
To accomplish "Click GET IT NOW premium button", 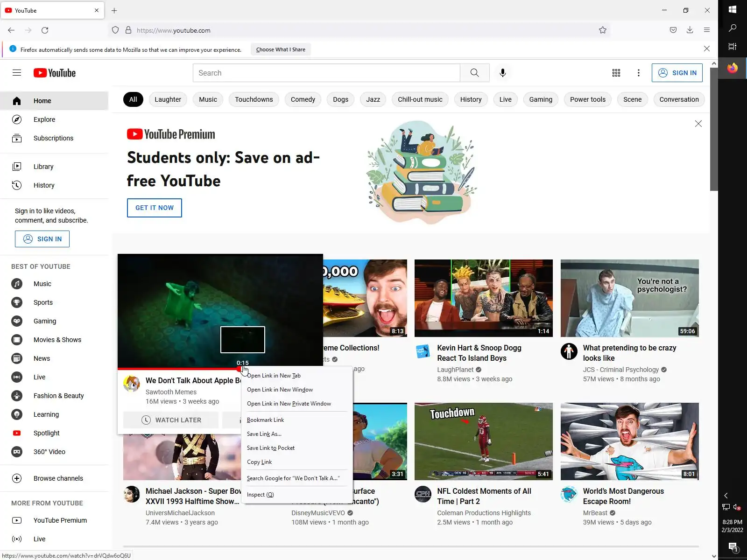I will tap(154, 208).
